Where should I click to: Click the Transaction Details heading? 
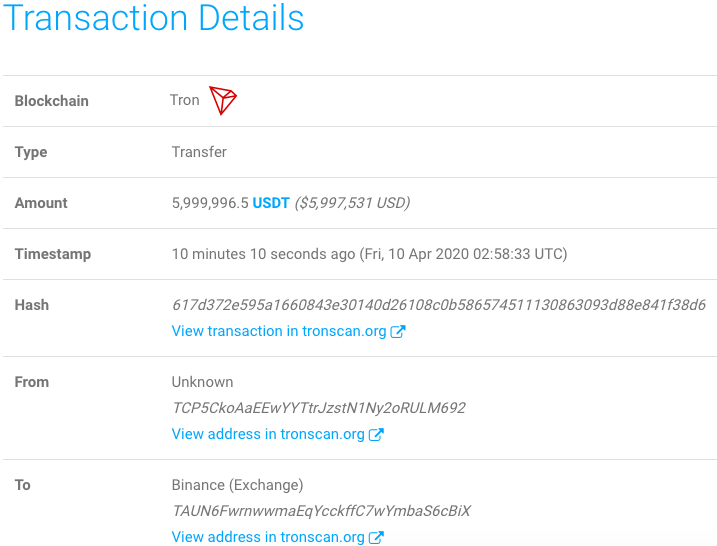click(154, 18)
